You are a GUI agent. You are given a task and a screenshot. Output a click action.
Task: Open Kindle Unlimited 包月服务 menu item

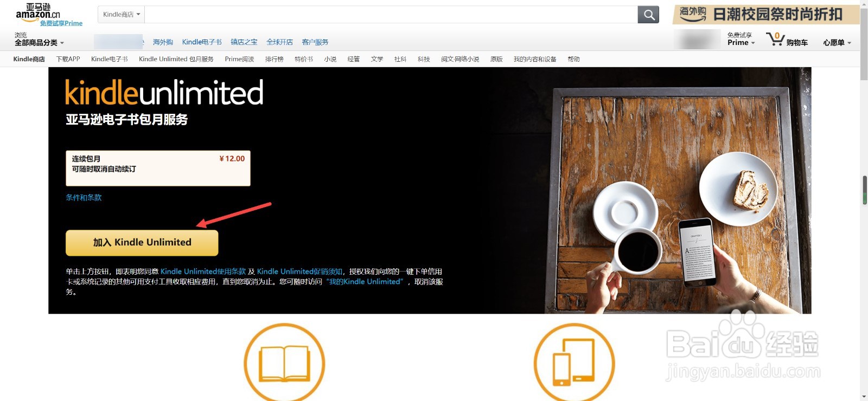pyautogui.click(x=176, y=59)
